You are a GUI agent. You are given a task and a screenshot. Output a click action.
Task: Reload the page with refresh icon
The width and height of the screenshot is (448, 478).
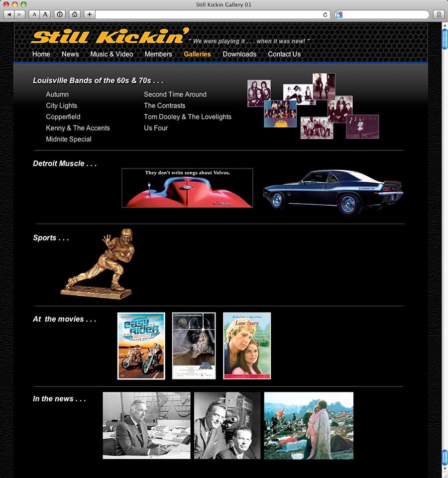pos(325,14)
